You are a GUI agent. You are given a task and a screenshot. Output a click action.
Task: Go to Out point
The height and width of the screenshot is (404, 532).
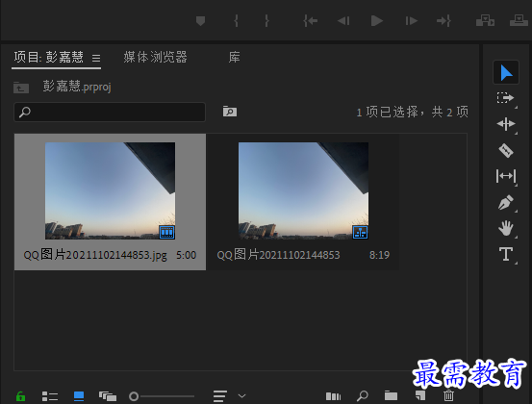(x=443, y=21)
